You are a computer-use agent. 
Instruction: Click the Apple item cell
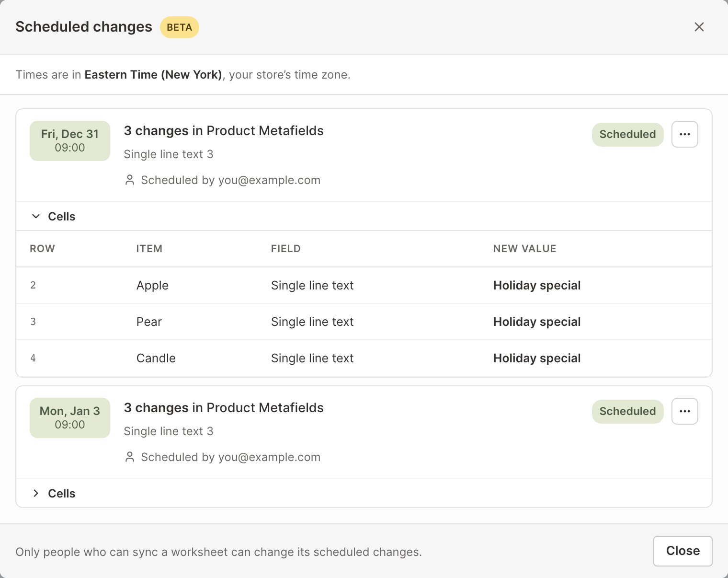click(152, 286)
